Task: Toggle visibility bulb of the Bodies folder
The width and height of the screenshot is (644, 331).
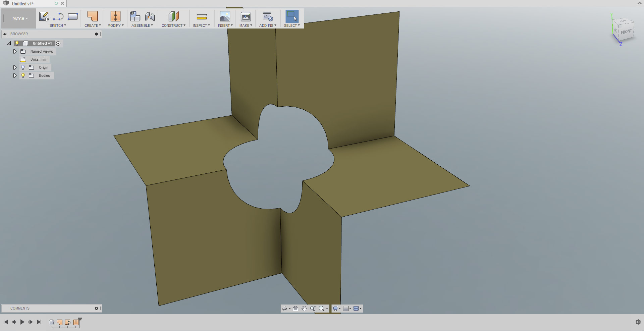Action: point(23,75)
